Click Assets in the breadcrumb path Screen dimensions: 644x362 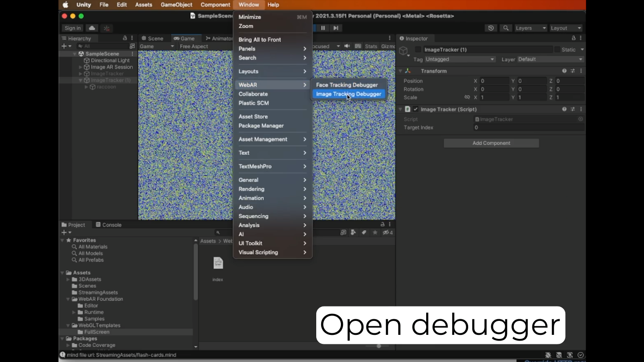208,241
